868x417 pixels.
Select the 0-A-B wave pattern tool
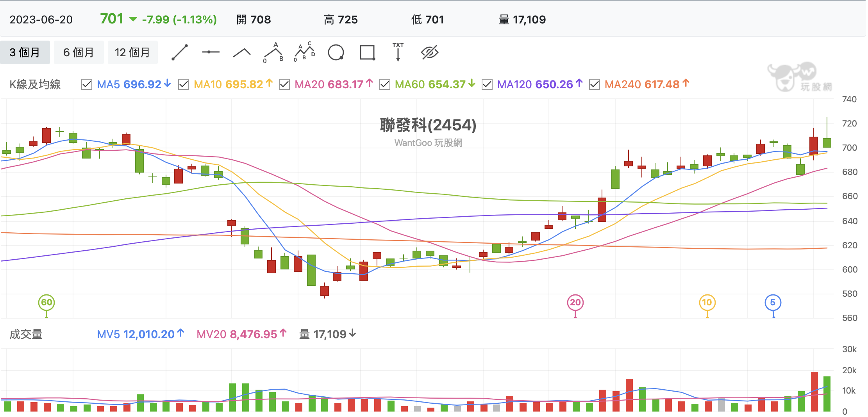tap(273, 52)
